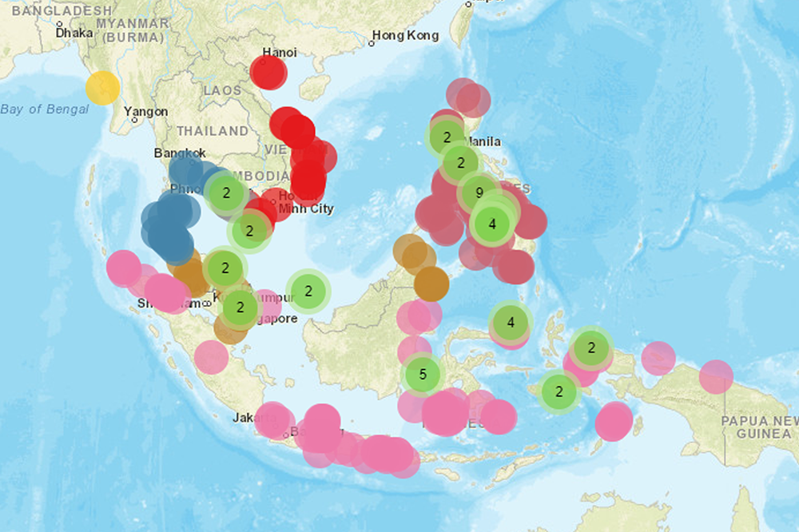Click the green 4 cluster south of Philippines

[x=511, y=324]
